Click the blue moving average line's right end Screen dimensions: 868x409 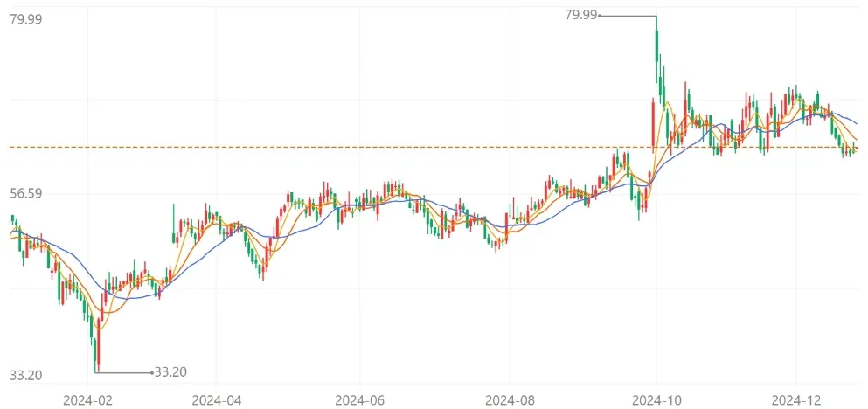click(855, 121)
